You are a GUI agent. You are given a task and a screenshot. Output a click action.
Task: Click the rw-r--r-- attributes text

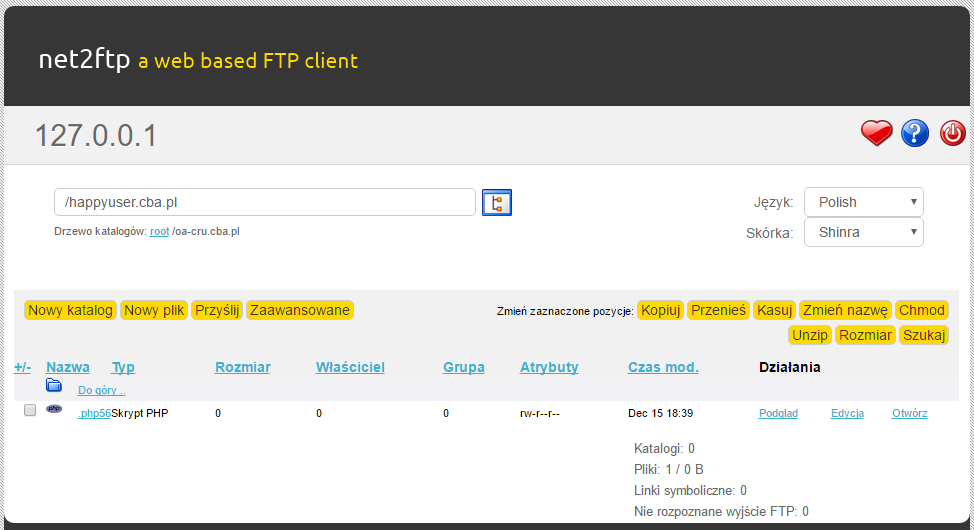540,413
